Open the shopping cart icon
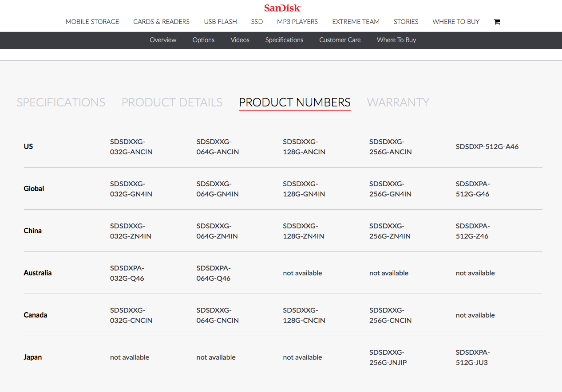Image resolution: width=562 pixels, height=392 pixels. pyautogui.click(x=497, y=22)
